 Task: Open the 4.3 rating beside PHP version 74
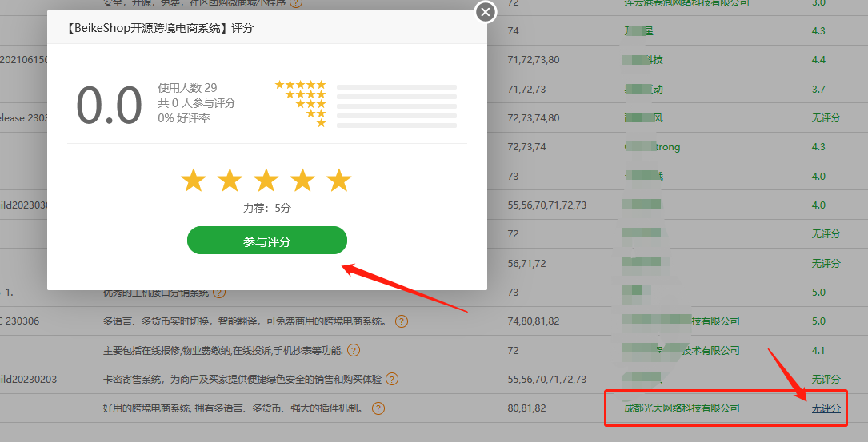[818, 31]
